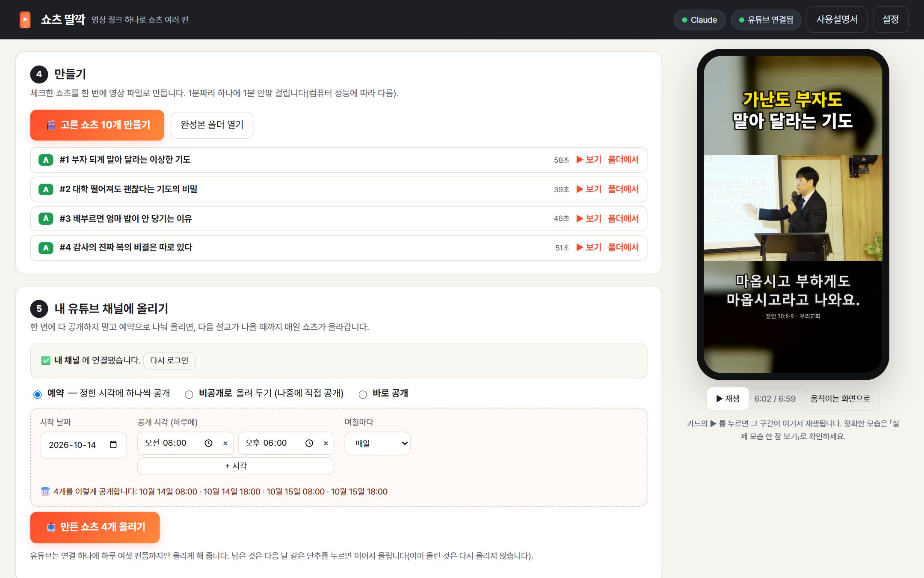Play shorts #1 with 보기
The width and height of the screenshot is (924, 578).
pos(589,160)
